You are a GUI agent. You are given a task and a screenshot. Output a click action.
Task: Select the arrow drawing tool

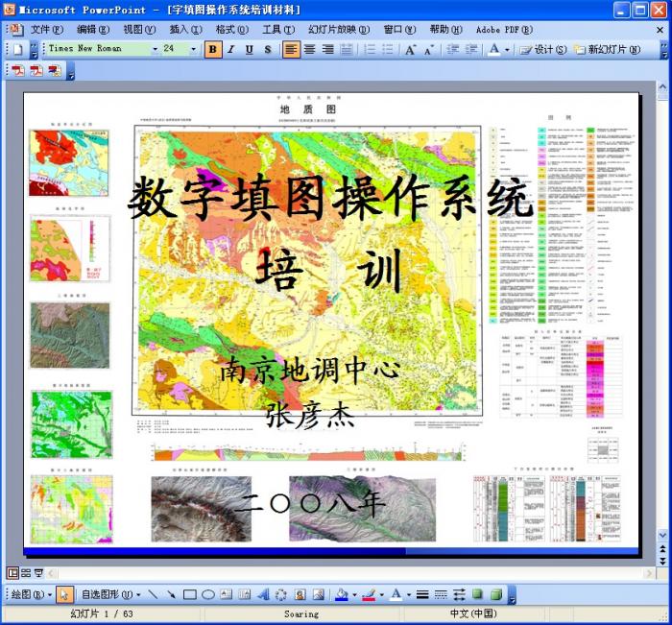[171, 595]
